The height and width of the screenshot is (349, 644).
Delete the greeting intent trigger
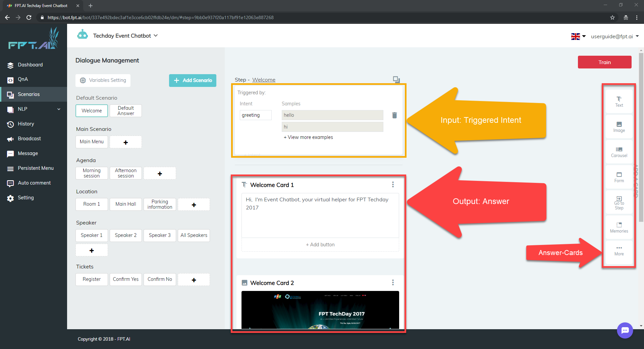coord(394,115)
